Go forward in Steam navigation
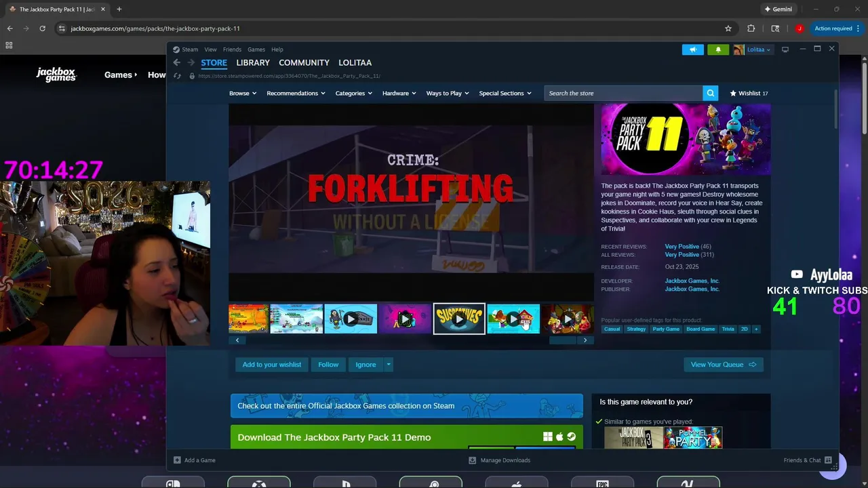 pyautogui.click(x=191, y=62)
